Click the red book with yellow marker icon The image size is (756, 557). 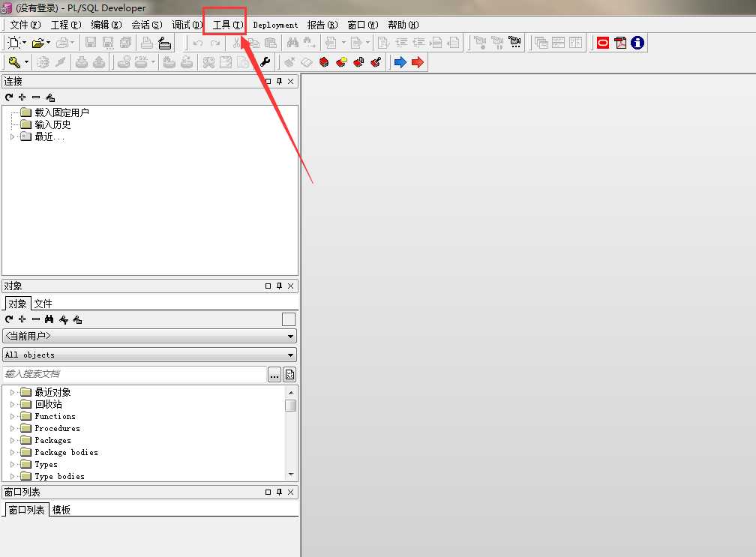click(x=341, y=62)
